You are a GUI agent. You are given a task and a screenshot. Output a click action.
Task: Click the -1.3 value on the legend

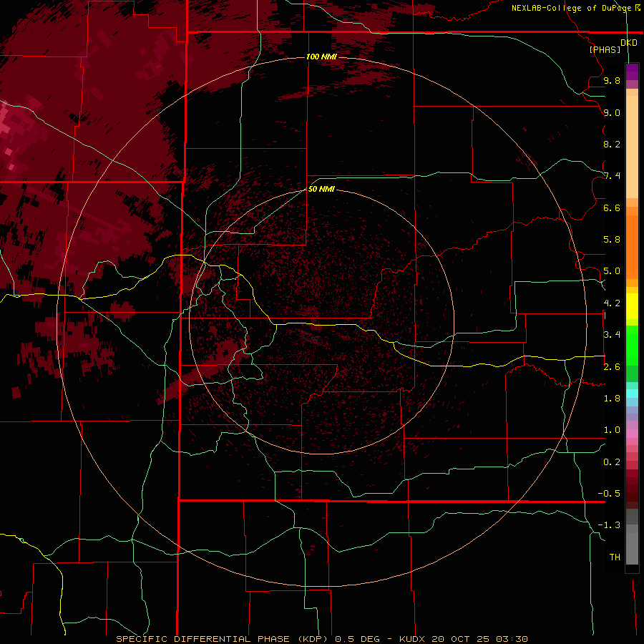[x=609, y=525]
